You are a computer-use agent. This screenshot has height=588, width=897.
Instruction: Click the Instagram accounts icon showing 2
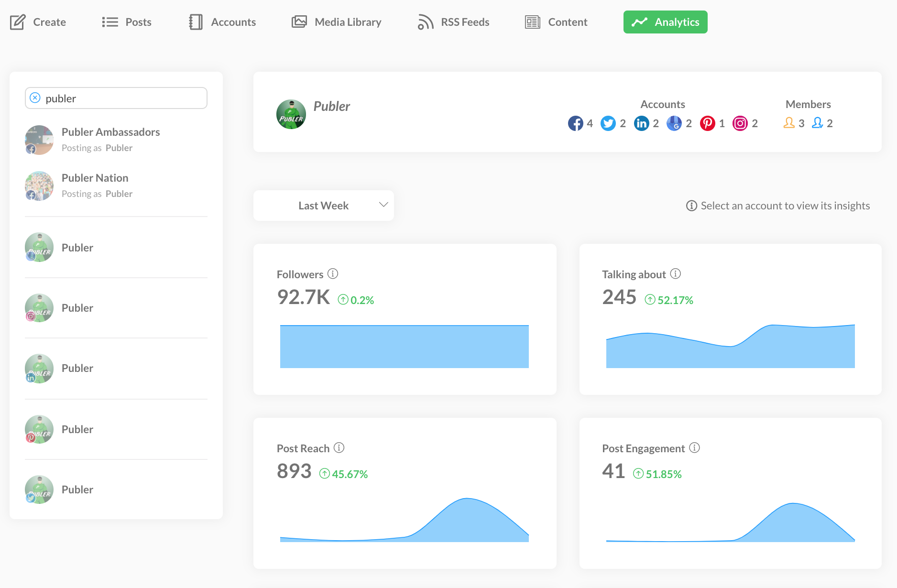tap(740, 123)
